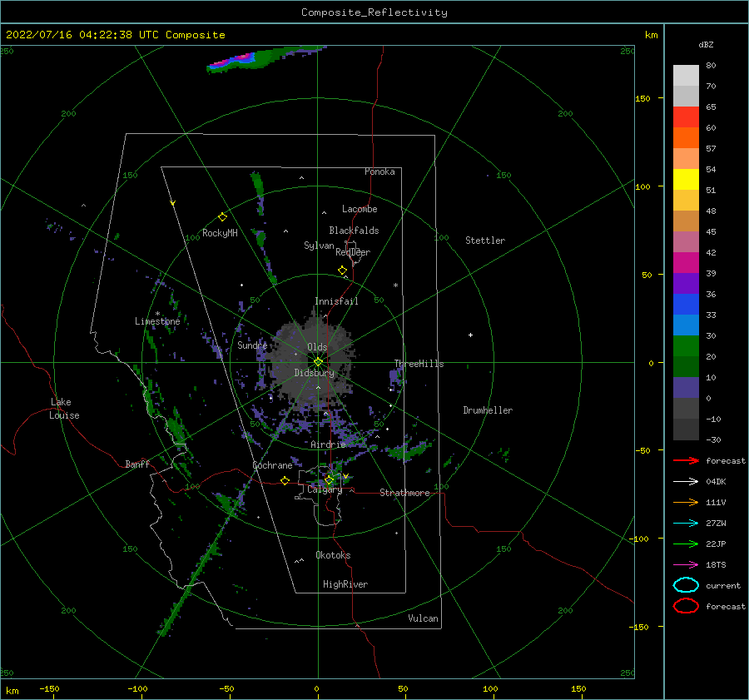Click the green 22JP arrow icon
The height and width of the screenshot is (700, 749).
click(x=686, y=544)
